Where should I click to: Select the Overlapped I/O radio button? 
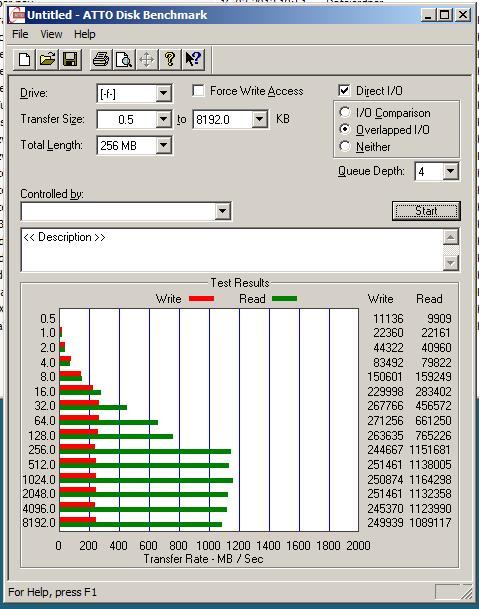pyautogui.click(x=345, y=129)
